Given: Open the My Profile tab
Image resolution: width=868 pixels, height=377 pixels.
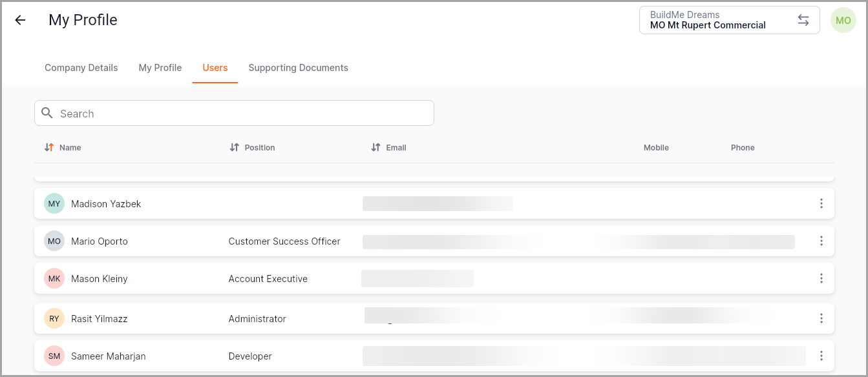Looking at the screenshot, I should pos(160,68).
